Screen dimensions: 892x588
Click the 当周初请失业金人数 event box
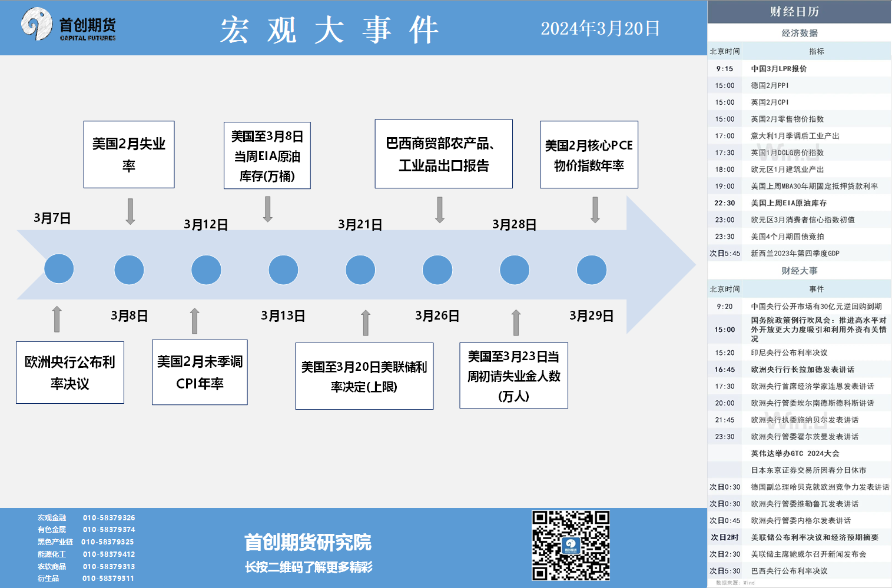pyautogui.click(x=514, y=376)
